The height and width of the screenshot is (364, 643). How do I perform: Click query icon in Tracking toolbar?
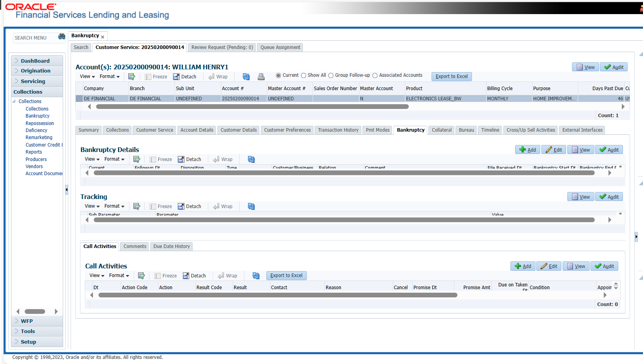pyautogui.click(x=137, y=206)
